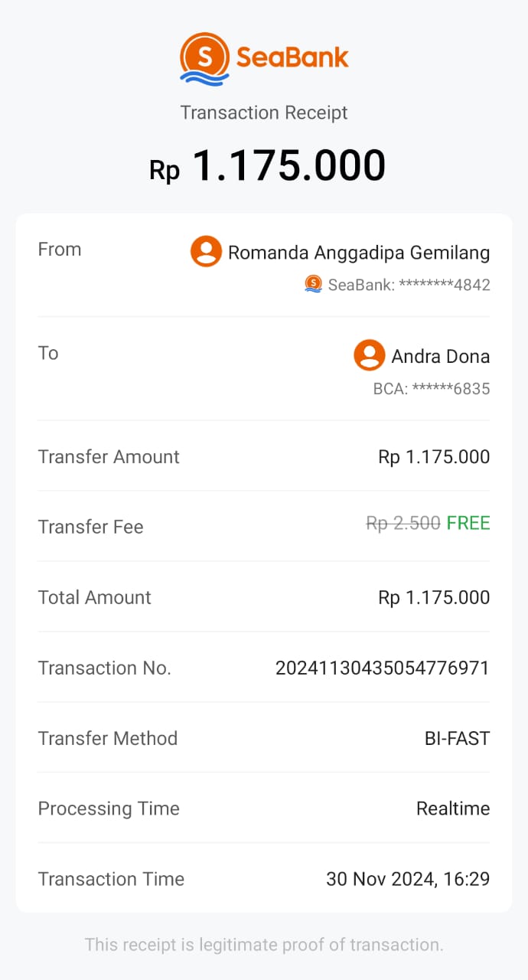Select sender name Romanda Anggadipa Gemilang
Screen dimensions: 528x980
point(359,253)
